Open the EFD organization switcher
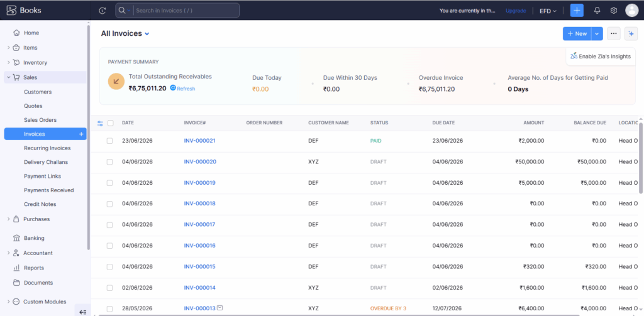 click(x=548, y=11)
